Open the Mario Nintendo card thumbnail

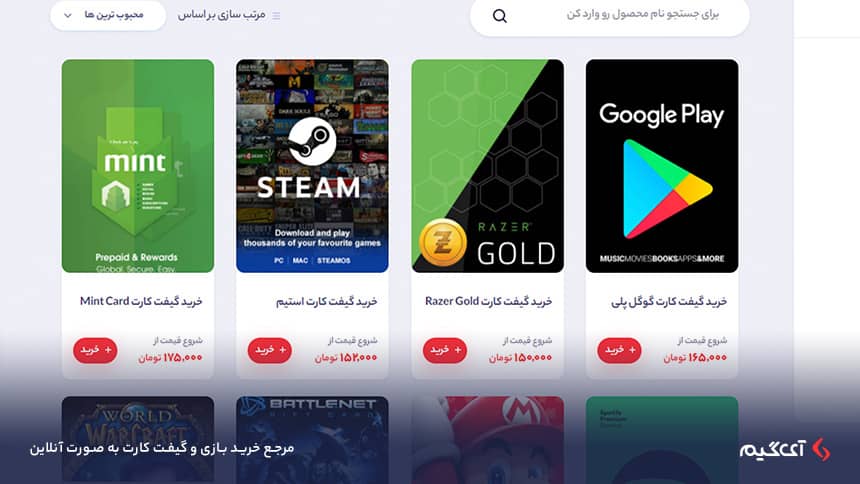coord(488,440)
